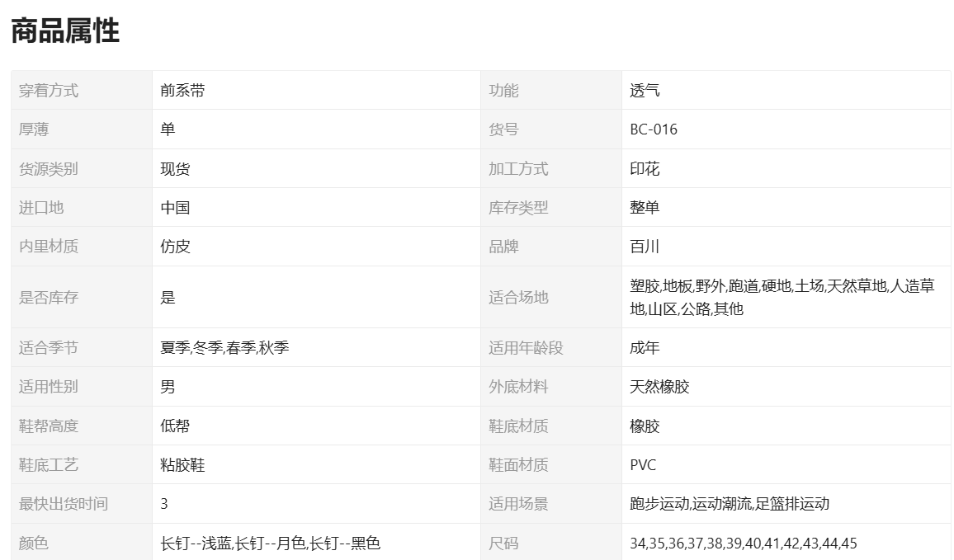Select the 天然橡胶 outsole material value

click(x=659, y=387)
